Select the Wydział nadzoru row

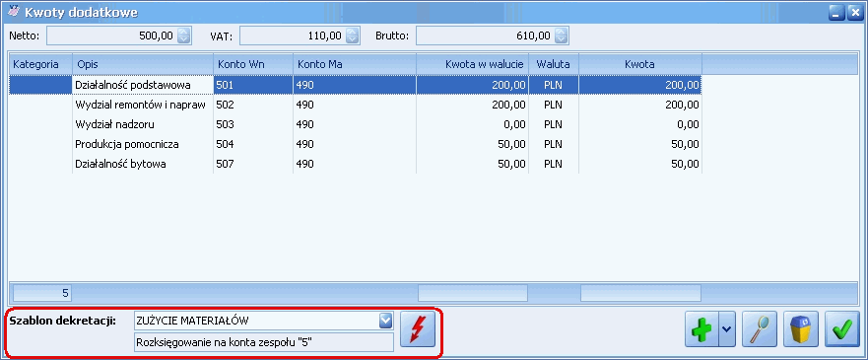pyautogui.click(x=356, y=124)
